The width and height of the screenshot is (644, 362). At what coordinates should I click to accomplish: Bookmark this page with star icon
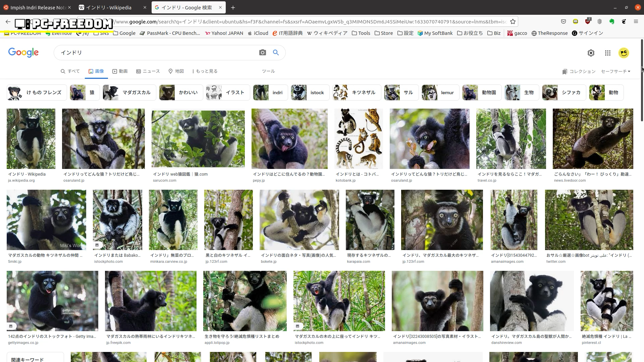pyautogui.click(x=513, y=22)
